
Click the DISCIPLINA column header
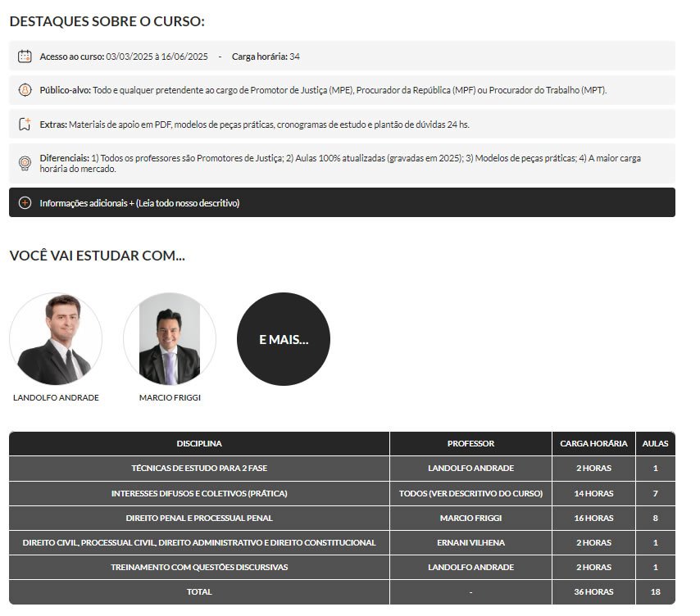click(199, 444)
